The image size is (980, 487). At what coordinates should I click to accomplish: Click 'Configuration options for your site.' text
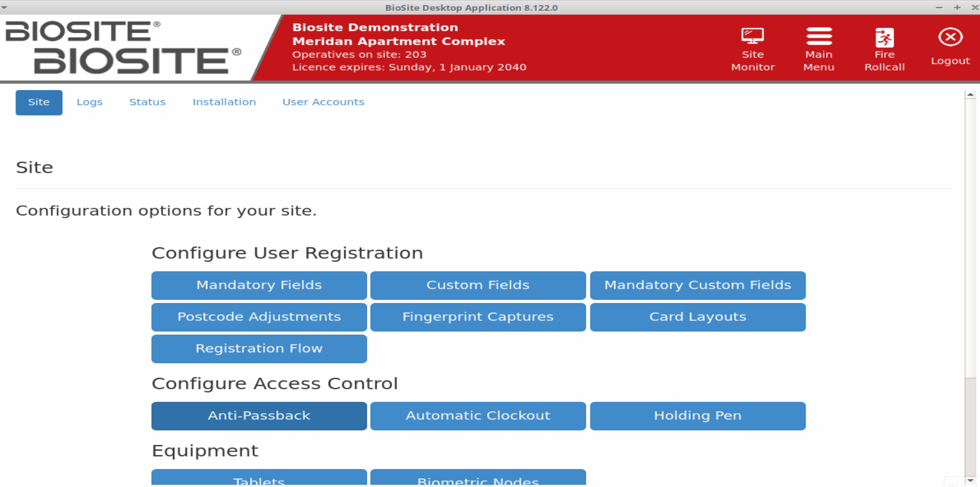166,211
